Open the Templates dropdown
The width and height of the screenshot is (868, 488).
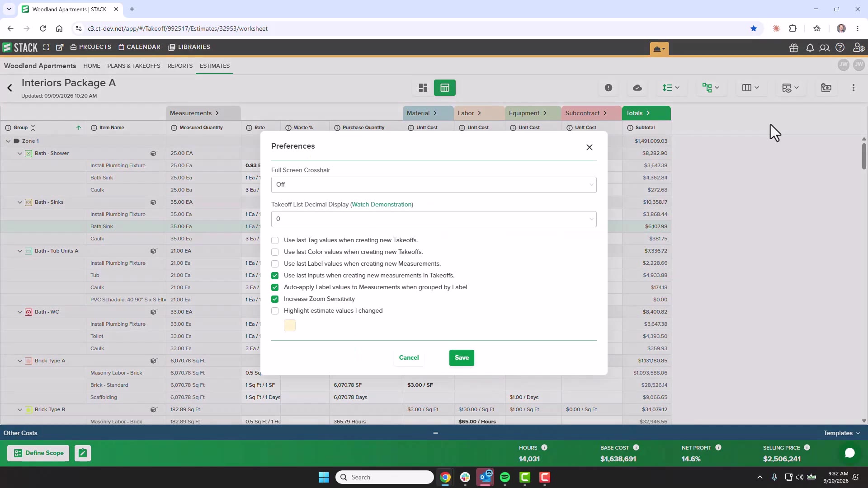(x=841, y=433)
